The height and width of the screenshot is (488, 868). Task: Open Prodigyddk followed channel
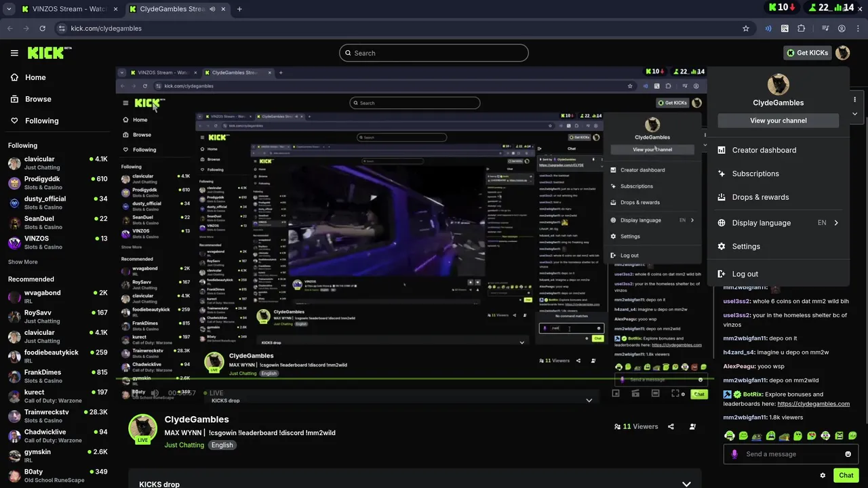point(58,183)
